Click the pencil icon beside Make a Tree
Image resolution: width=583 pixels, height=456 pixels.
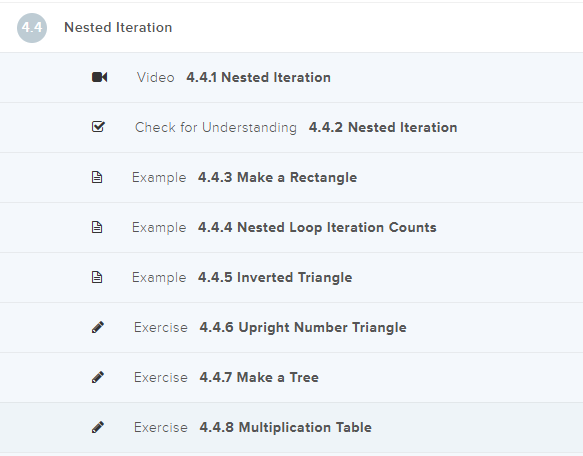coord(98,377)
